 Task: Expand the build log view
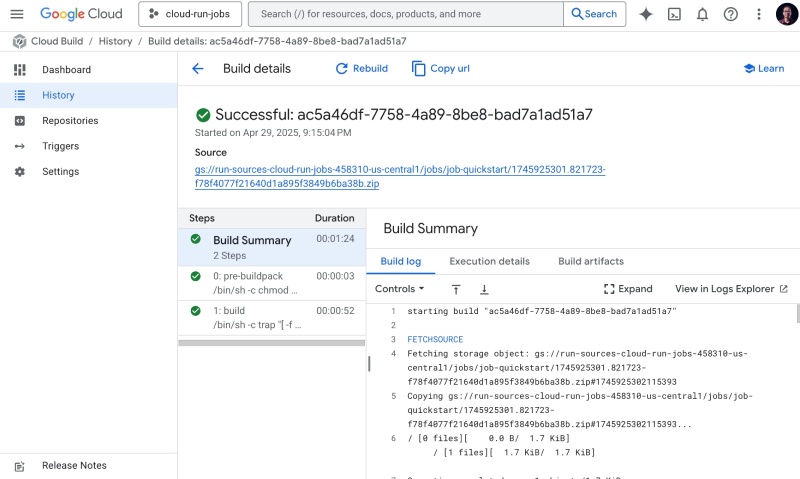pyautogui.click(x=628, y=289)
